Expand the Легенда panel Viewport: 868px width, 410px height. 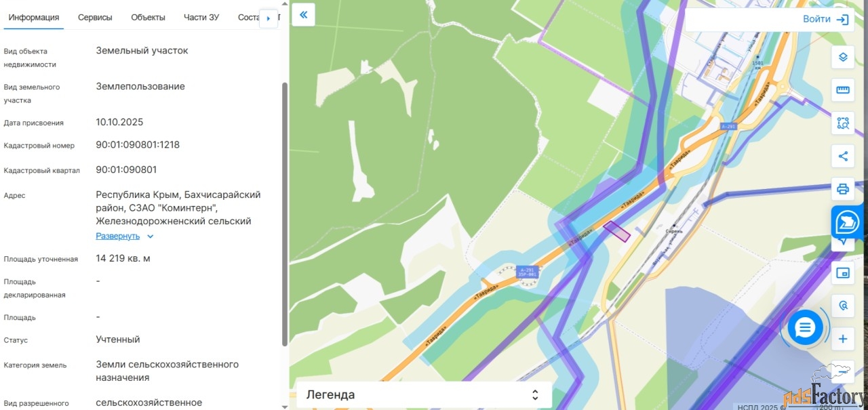coord(424,394)
